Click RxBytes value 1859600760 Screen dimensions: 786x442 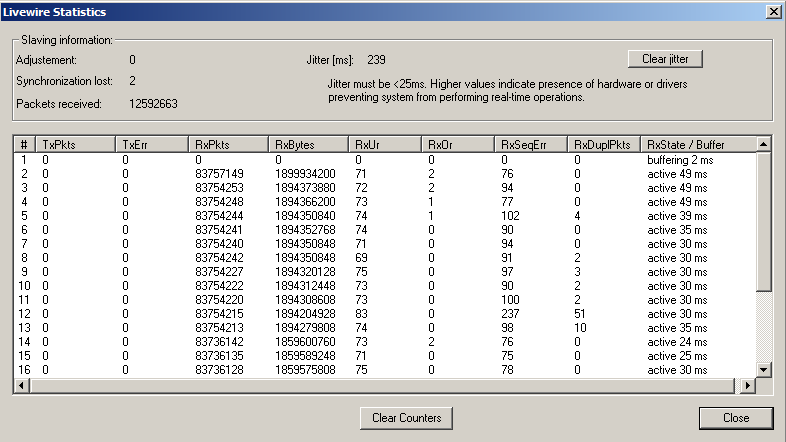pyautogui.click(x=305, y=342)
